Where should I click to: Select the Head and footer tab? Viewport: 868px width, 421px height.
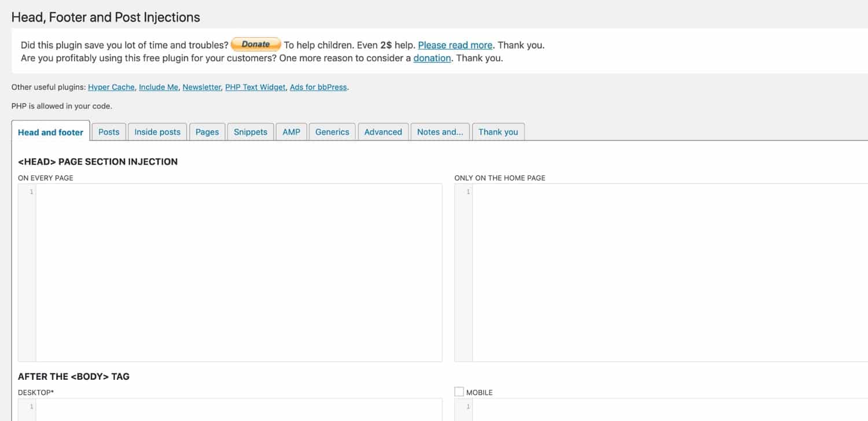pos(50,132)
